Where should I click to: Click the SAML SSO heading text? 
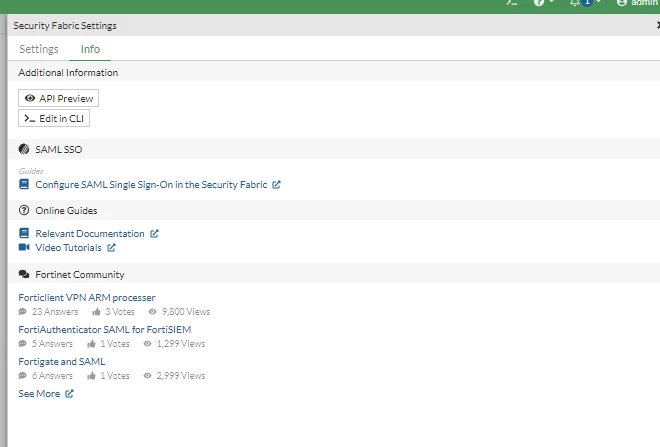(x=59, y=149)
